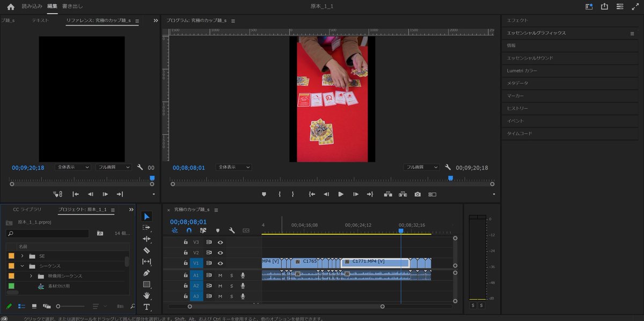644x321 pixels.
Task: Open Program monitor settings wrench
Action: (448, 167)
